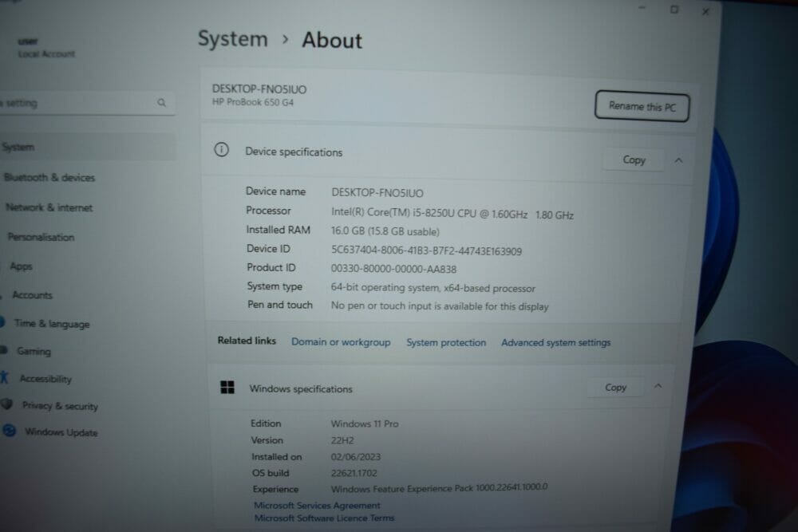Click the user Local Account profile
Screen dimensions: 798x532
(x=45, y=47)
